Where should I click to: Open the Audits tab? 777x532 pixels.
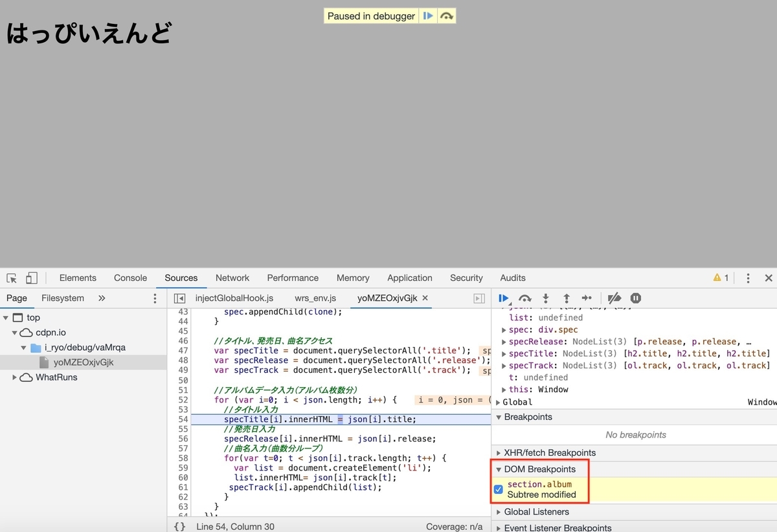513,278
